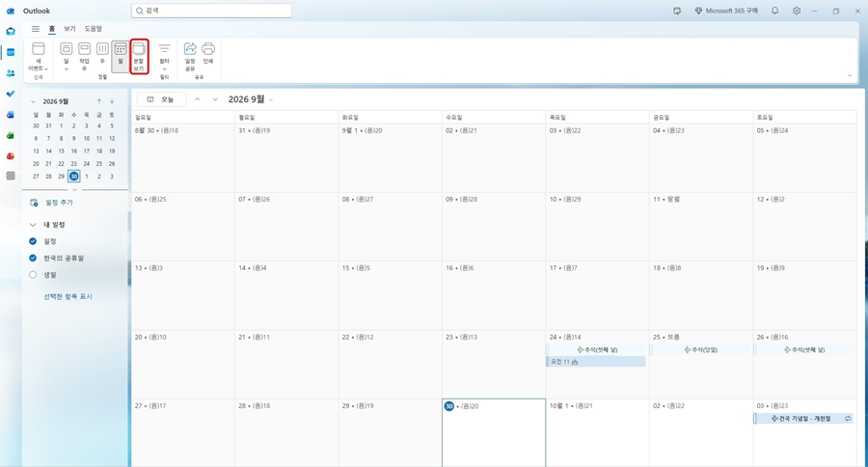Select the 홈 (Home) ribbon tab
868x467 pixels.
[x=51, y=29]
